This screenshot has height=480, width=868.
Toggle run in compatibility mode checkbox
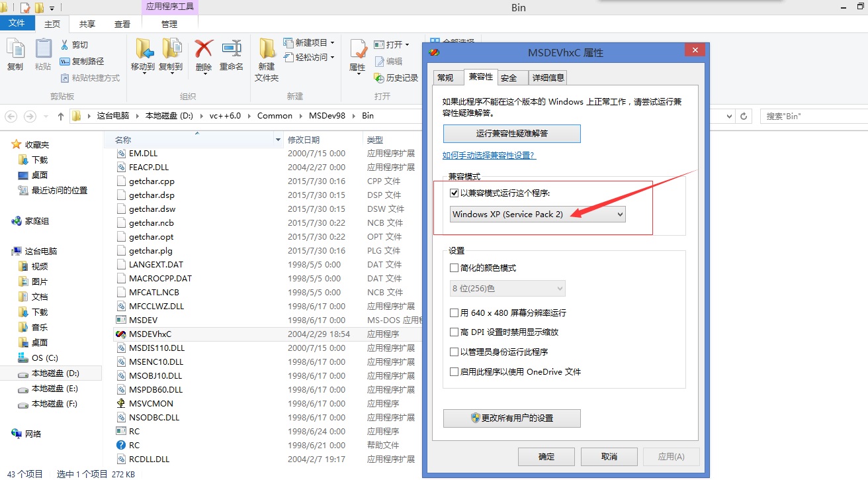(454, 193)
